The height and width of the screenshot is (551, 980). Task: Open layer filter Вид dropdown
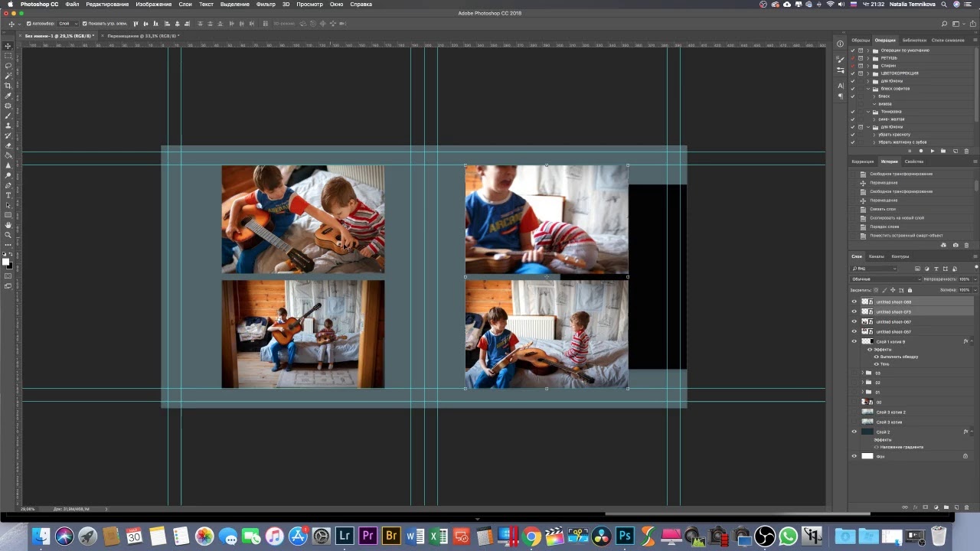[x=874, y=269]
